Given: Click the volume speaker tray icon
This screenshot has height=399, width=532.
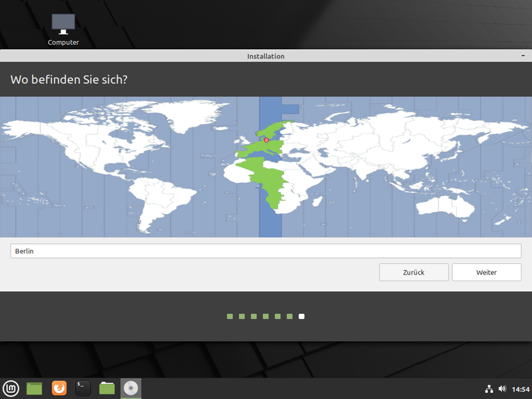Looking at the screenshot, I should tap(503, 388).
